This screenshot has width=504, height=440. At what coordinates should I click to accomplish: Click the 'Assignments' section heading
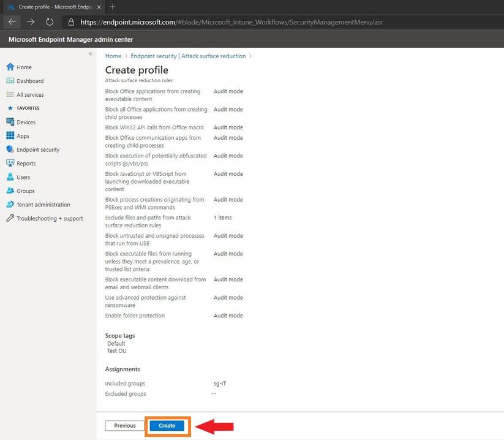click(x=122, y=370)
